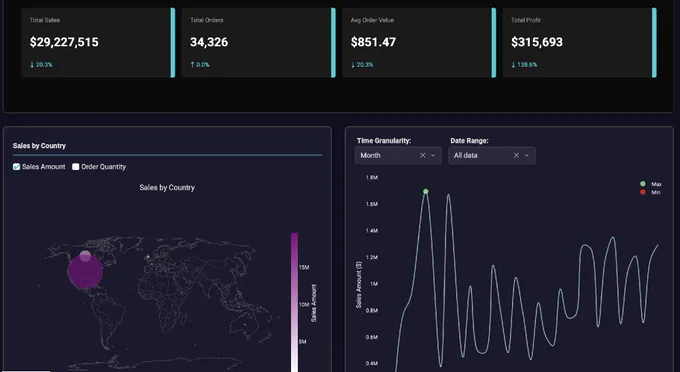Image resolution: width=680 pixels, height=372 pixels.
Task: Click the 15M tick on the color scale
Action: click(x=304, y=268)
